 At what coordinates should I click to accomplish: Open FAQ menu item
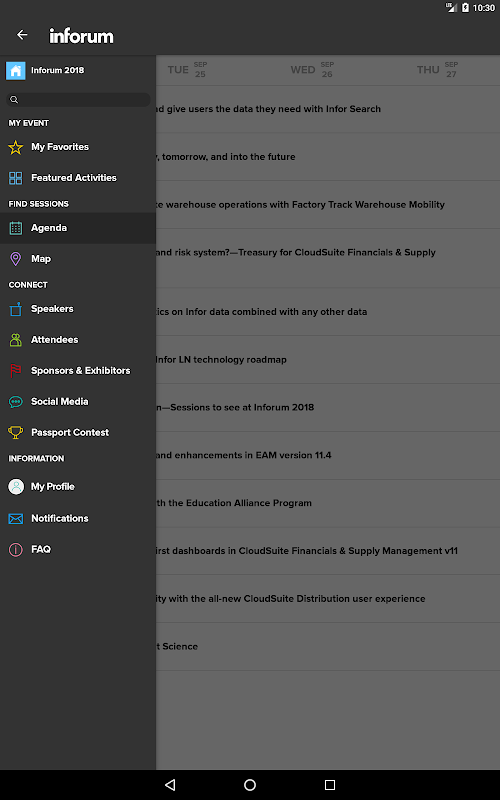[x=78, y=549]
